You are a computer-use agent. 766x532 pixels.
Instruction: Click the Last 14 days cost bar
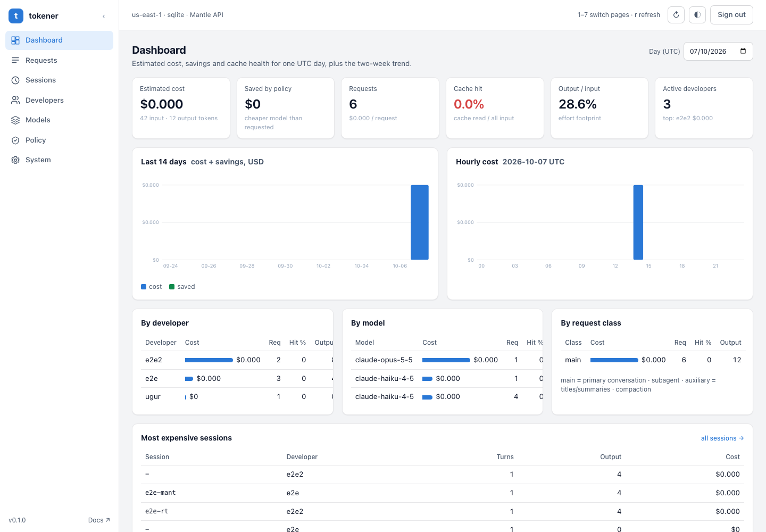pos(420,222)
